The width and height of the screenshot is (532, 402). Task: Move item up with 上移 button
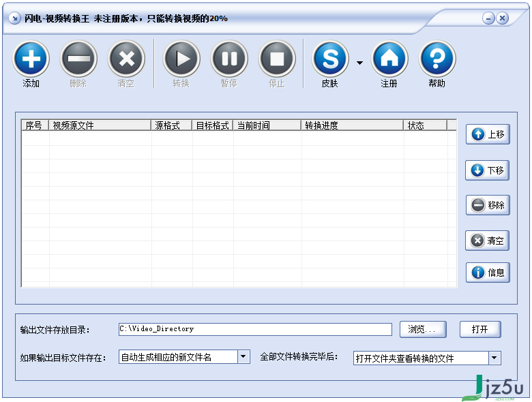tap(488, 134)
